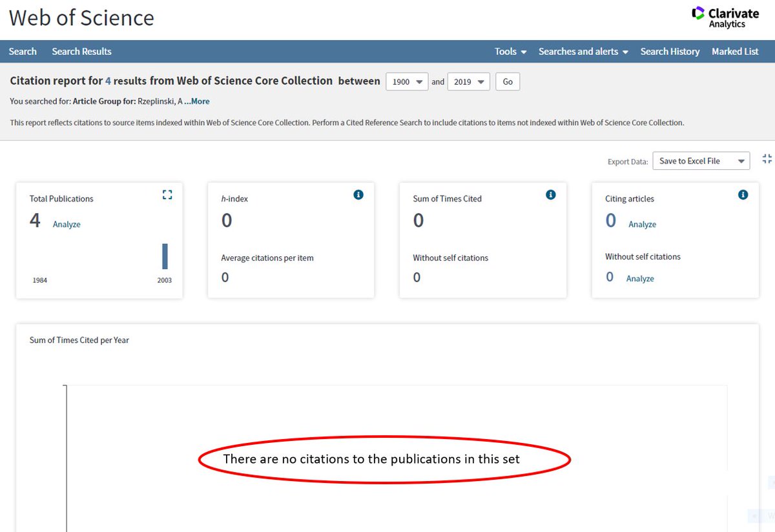Expand the Total Publications chart card
775x532 pixels.
pyautogui.click(x=167, y=194)
